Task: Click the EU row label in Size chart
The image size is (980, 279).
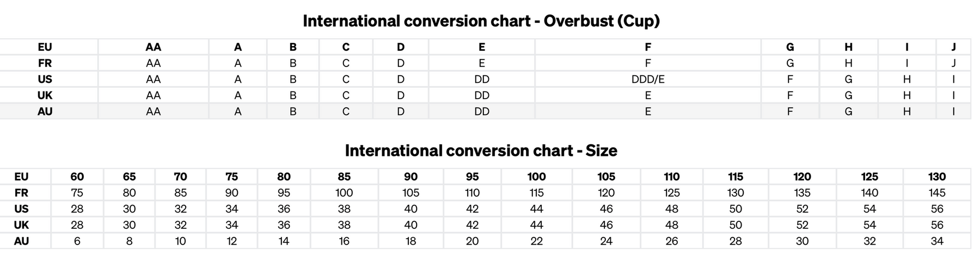Action: point(21,177)
